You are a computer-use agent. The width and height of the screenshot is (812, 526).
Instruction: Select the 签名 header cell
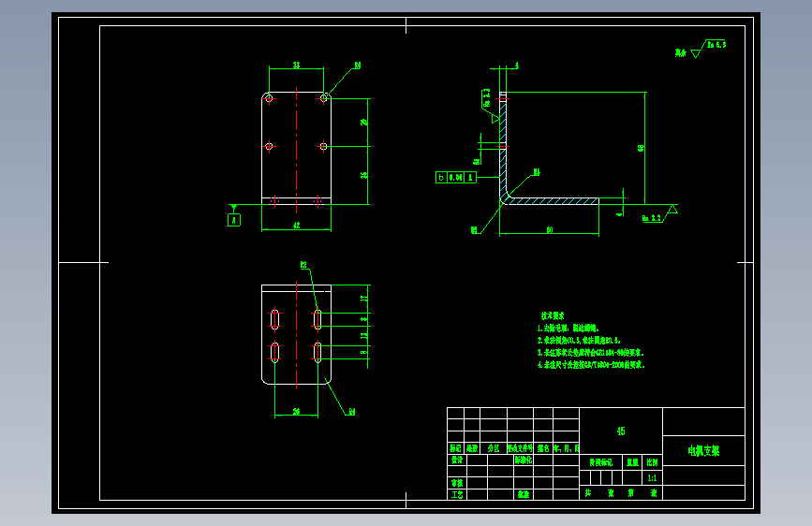coord(543,448)
